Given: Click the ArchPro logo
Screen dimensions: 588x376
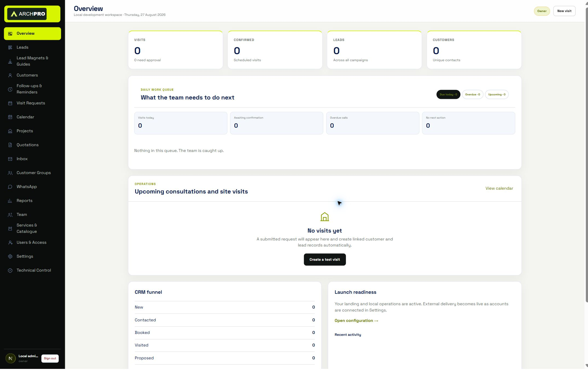Looking at the screenshot, I should click(27, 14).
